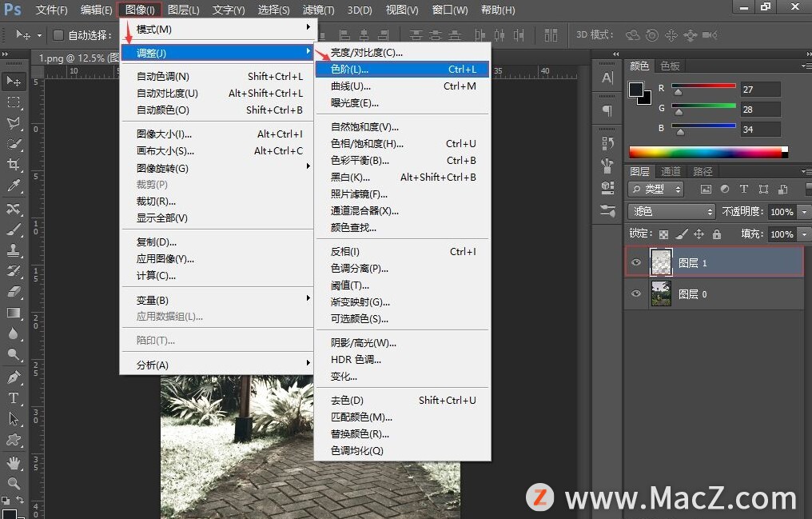The height and width of the screenshot is (519, 812).
Task: Filter layers by type layer icon
Action: pyautogui.click(x=744, y=189)
